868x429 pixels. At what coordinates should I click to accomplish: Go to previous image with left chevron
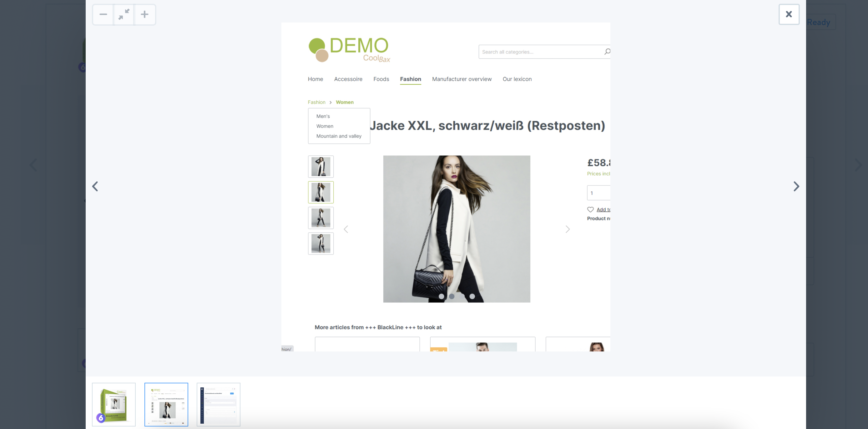[95, 186]
